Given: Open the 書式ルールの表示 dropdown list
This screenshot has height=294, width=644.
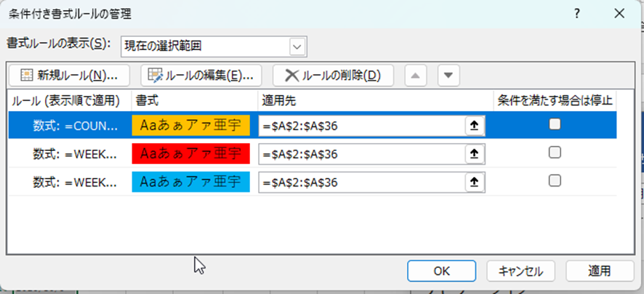Looking at the screenshot, I should [297, 46].
